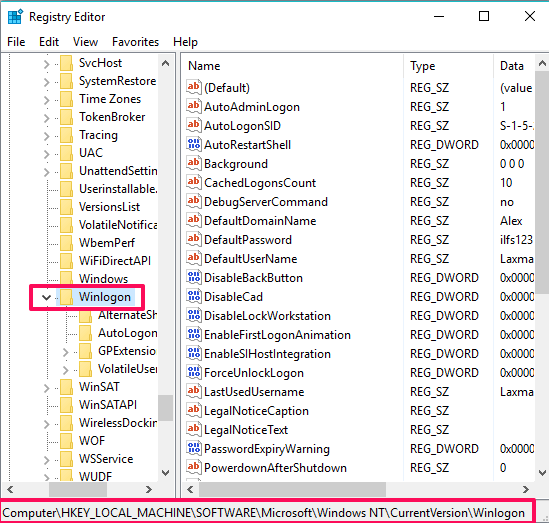Click the CachedLogonsCount data '10'
The width and height of the screenshot is (549, 523).
(x=506, y=182)
